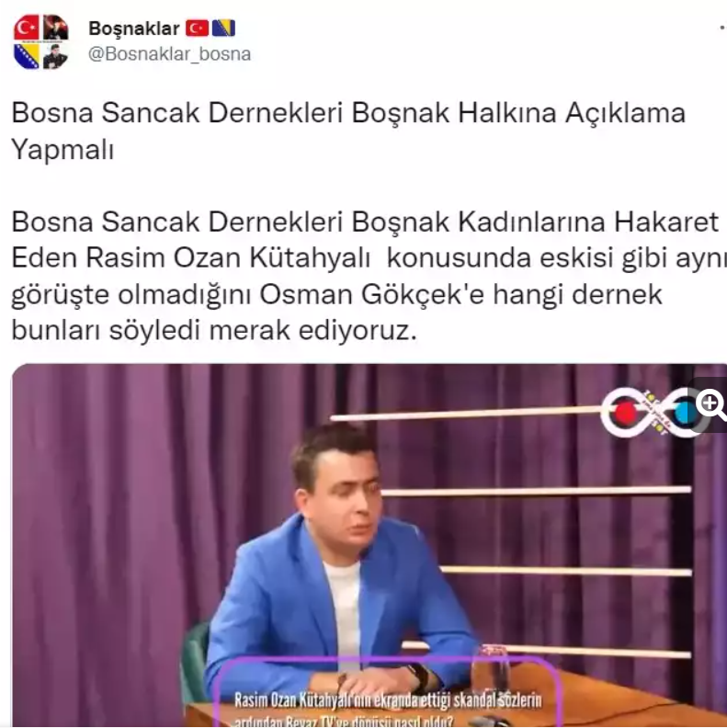Select the Bosnian flag quadrant of avatar
The height and width of the screenshot is (728, 727).
[27, 57]
